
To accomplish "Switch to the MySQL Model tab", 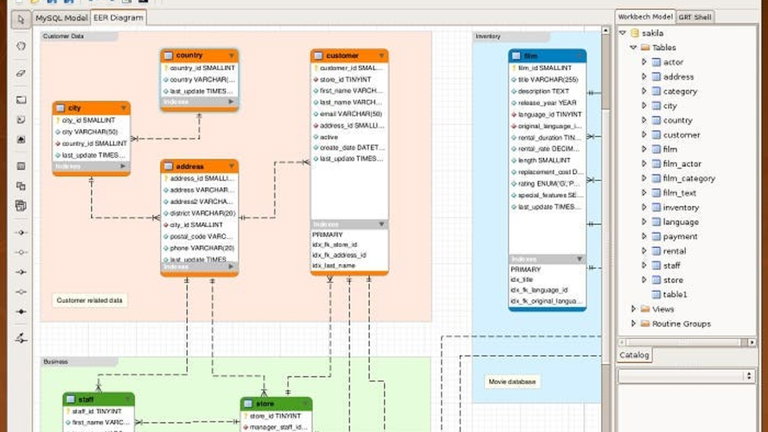I will coord(61,18).
